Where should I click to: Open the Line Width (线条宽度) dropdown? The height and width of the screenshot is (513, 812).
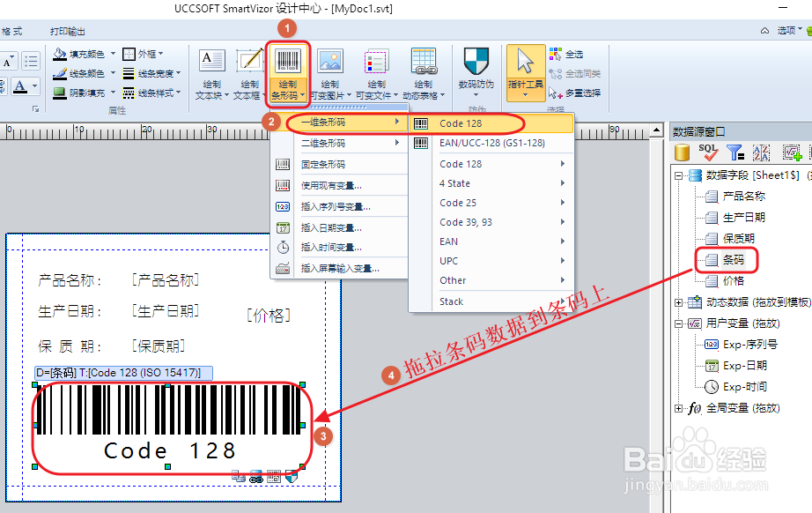pos(151,73)
